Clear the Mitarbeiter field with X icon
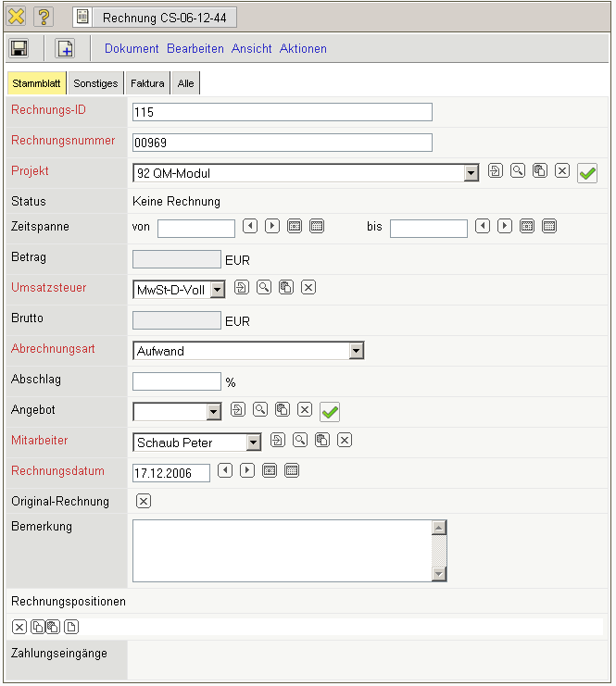 tap(345, 441)
